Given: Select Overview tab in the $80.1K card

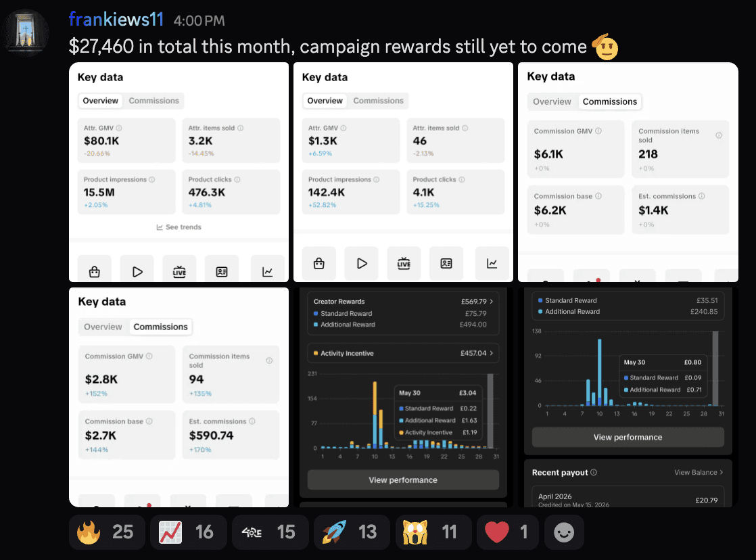Looking at the screenshot, I should pyautogui.click(x=100, y=101).
